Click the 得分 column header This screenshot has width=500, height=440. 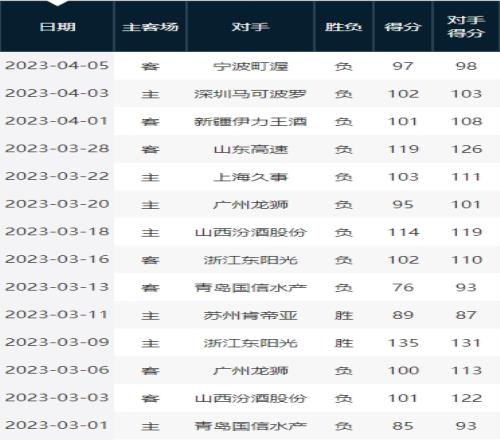403,27
